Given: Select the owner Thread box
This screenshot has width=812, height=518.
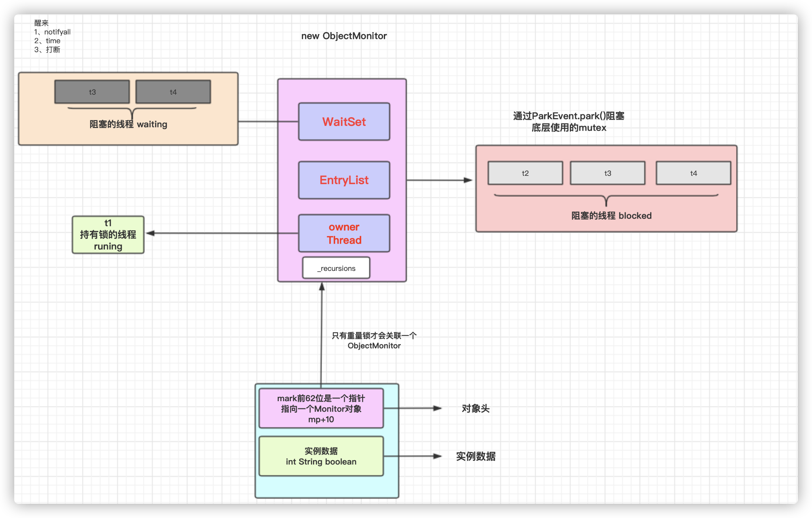Looking at the screenshot, I should pyautogui.click(x=344, y=233).
